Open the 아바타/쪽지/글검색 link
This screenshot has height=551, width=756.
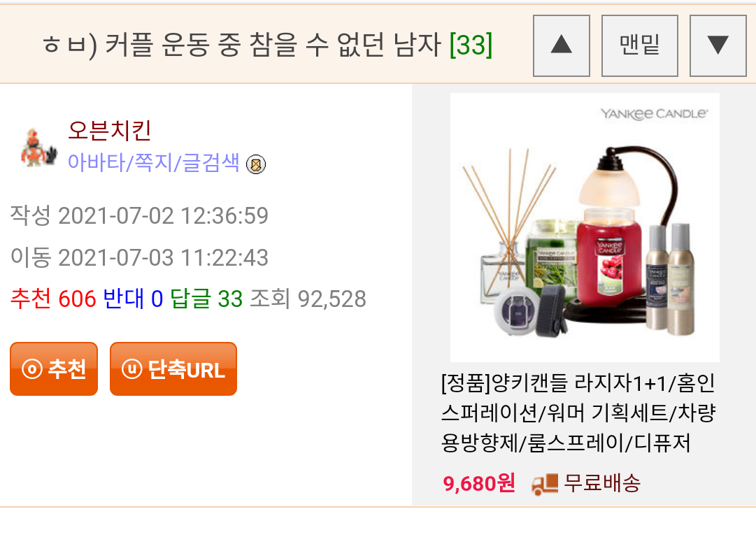tap(153, 162)
